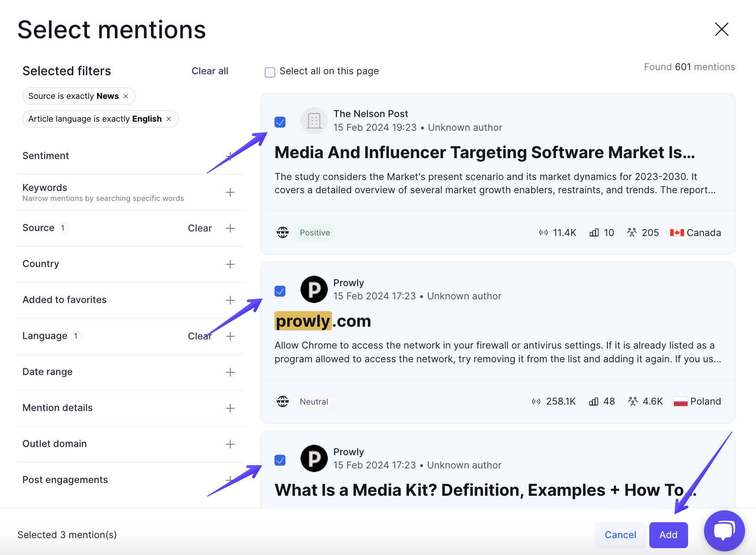756x555 pixels.
Task: Click the Poland country label
Action: coord(705,401)
